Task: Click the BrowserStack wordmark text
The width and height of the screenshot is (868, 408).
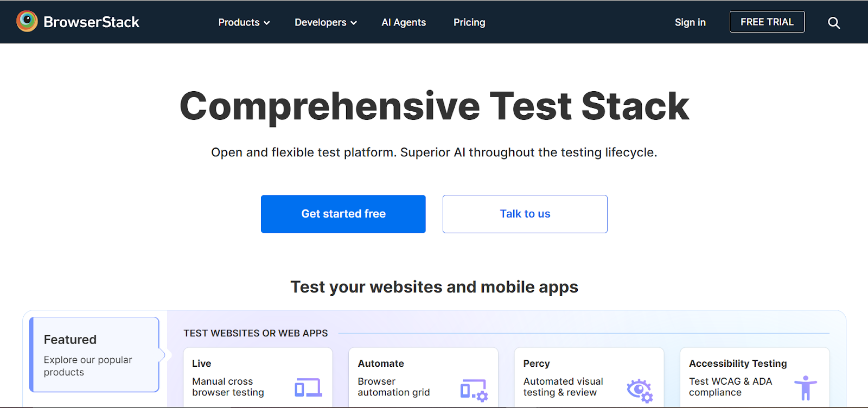Action: click(x=91, y=22)
